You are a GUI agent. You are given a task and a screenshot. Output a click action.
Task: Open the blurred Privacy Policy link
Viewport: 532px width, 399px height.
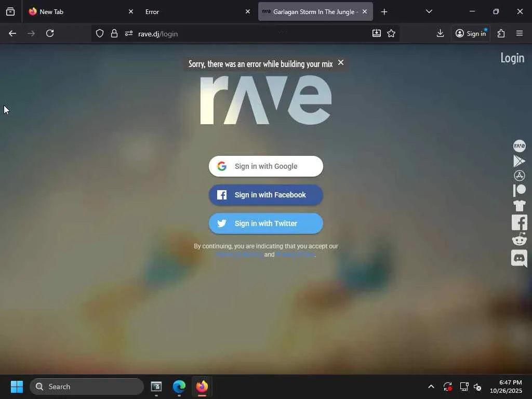pyautogui.click(x=295, y=255)
